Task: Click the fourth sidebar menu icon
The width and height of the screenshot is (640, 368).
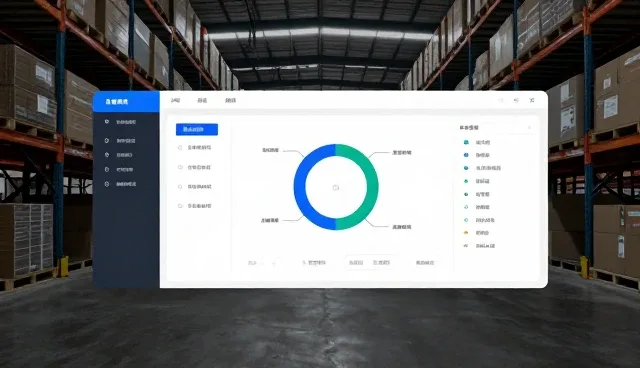Action: tap(107, 169)
